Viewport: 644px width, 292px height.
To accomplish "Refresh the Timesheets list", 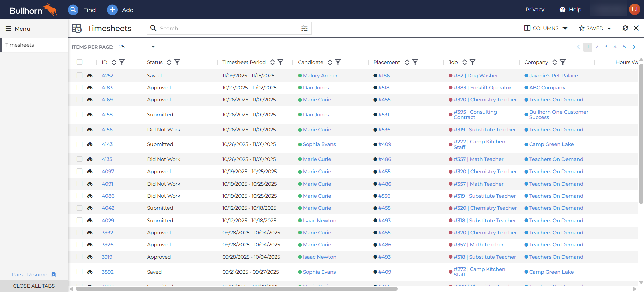I will [625, 28].
